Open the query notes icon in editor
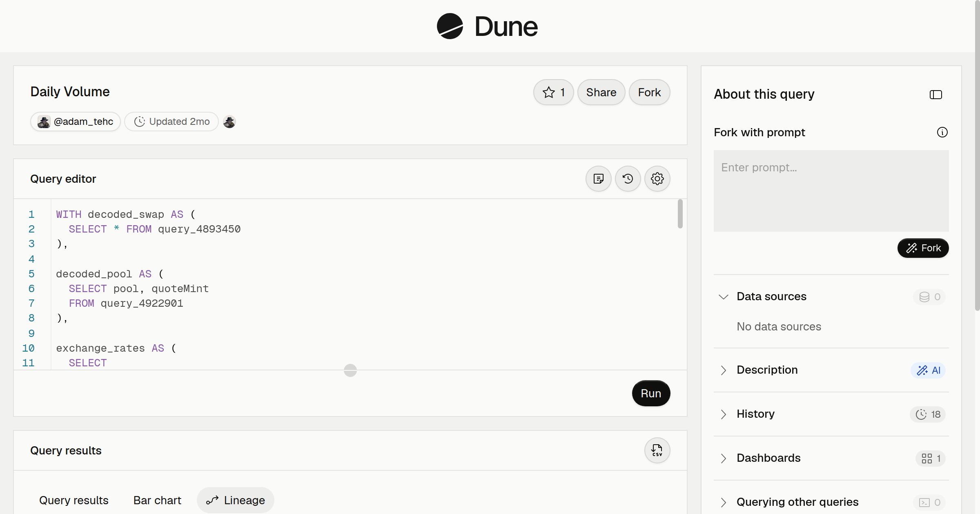 [598, 179]
